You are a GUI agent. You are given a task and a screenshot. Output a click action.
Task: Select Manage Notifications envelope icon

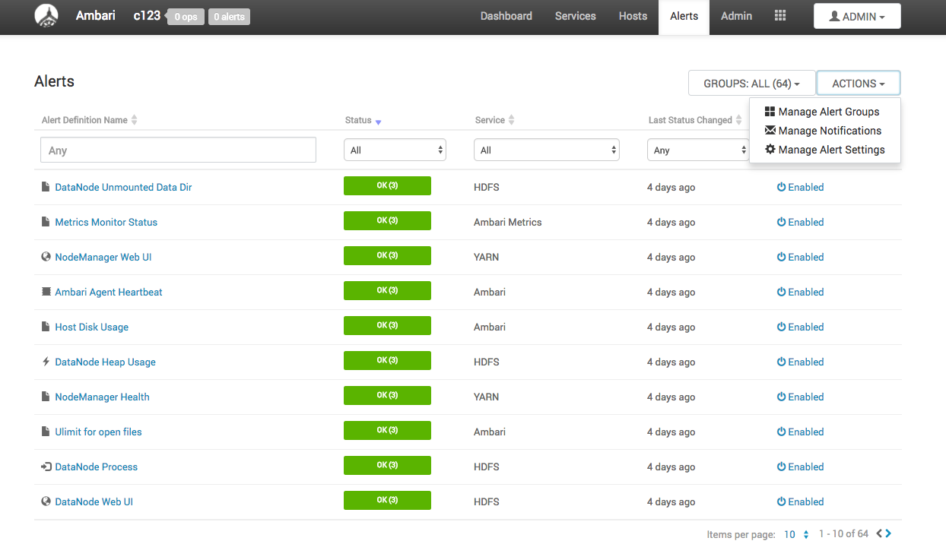point(770,131)
